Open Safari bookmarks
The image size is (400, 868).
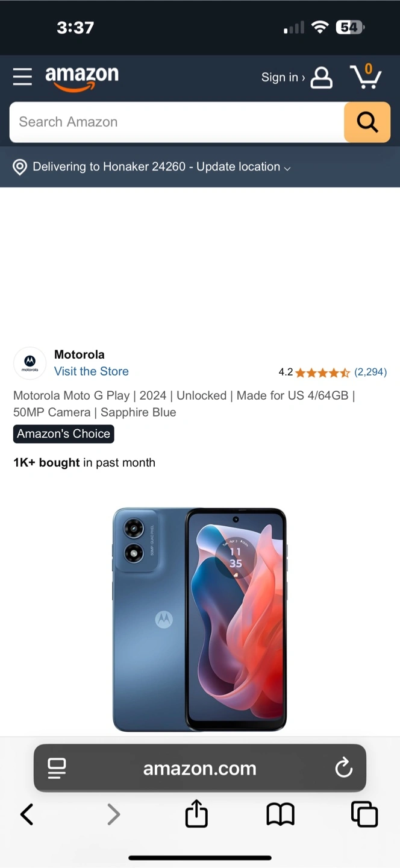coord(280,815)
